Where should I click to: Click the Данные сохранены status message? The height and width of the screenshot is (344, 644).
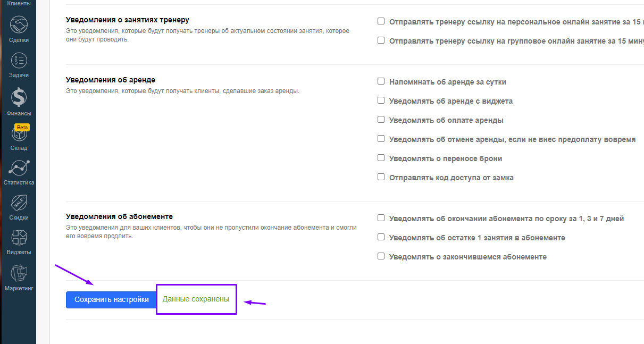196,299
